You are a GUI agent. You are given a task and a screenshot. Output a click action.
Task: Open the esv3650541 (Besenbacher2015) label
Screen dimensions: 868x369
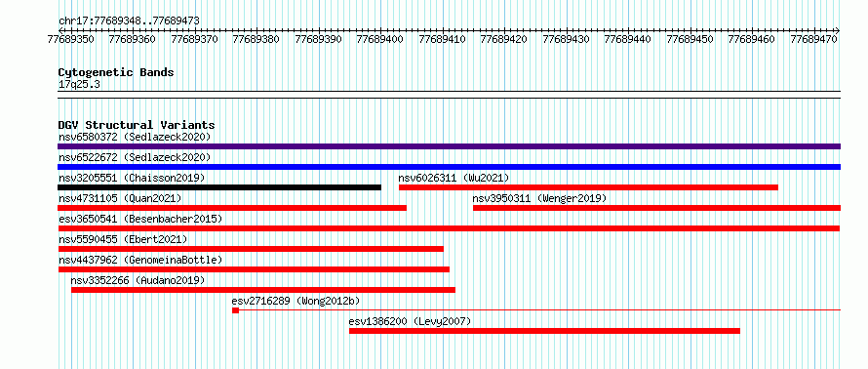(x=140, y=219)
